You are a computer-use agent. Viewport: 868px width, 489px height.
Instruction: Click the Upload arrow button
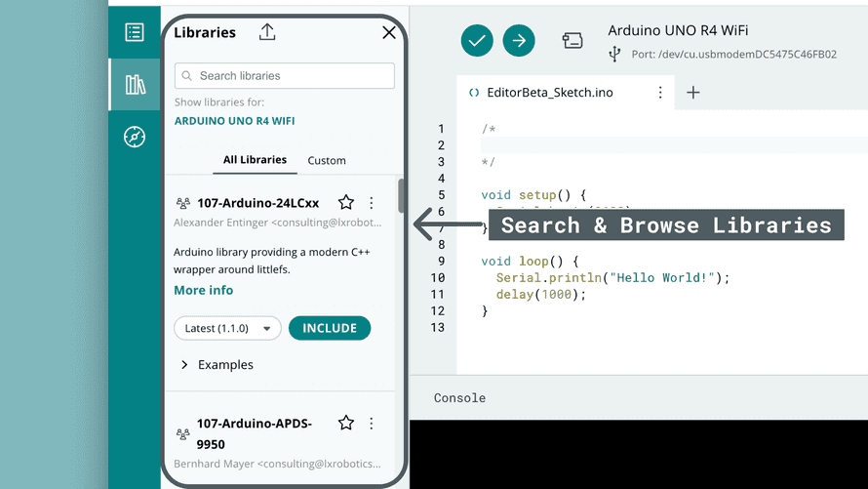coord(519,40)
